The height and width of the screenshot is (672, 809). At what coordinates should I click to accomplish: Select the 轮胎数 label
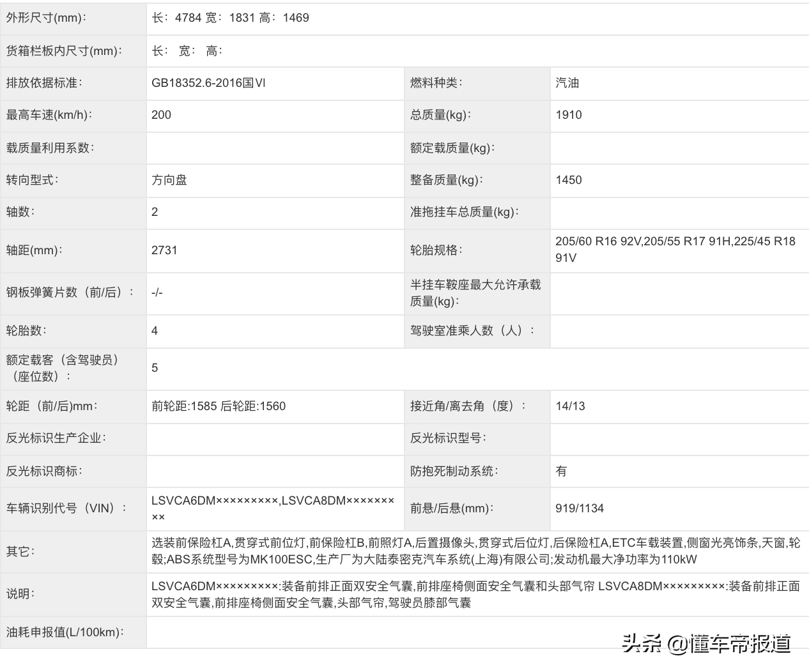pyautogui.click(x=26, y=331)
